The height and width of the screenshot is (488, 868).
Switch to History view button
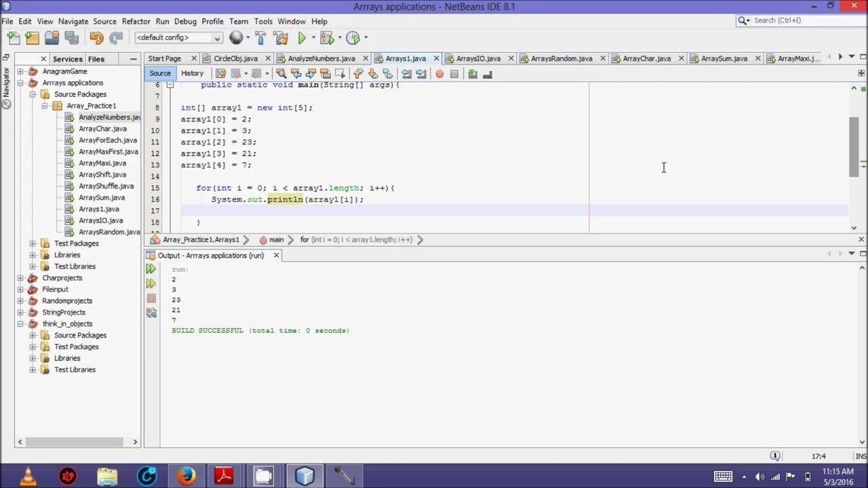192,73
